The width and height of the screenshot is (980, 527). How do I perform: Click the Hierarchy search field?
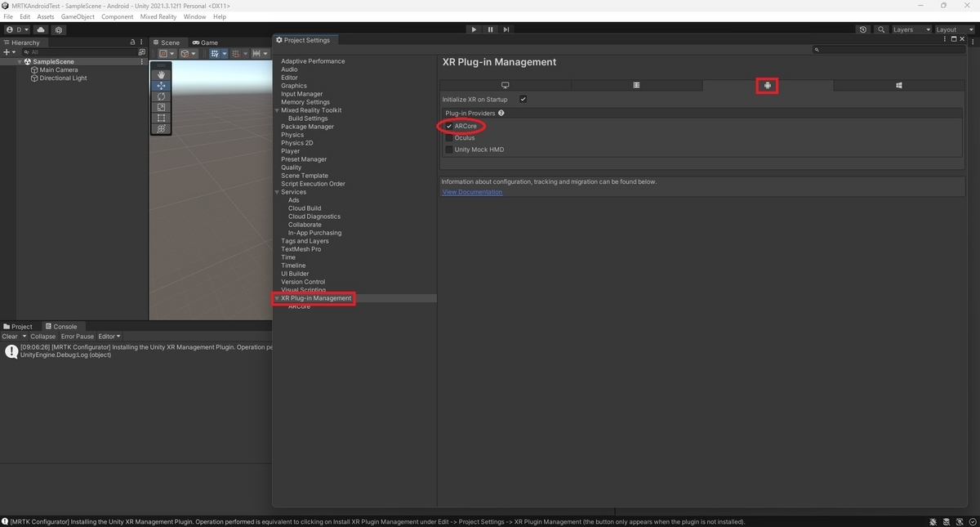tap(78, 51)
